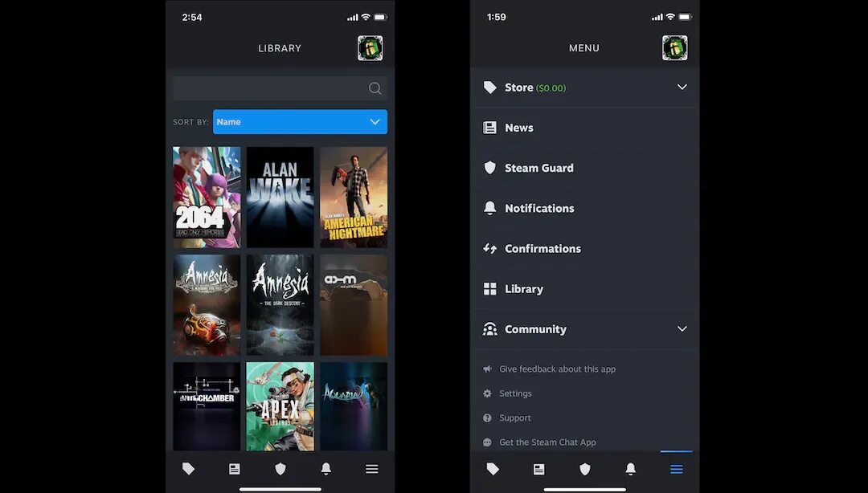Open the Amnesia The Dark Descent cover
868x493 pixels.
(280, 305)
